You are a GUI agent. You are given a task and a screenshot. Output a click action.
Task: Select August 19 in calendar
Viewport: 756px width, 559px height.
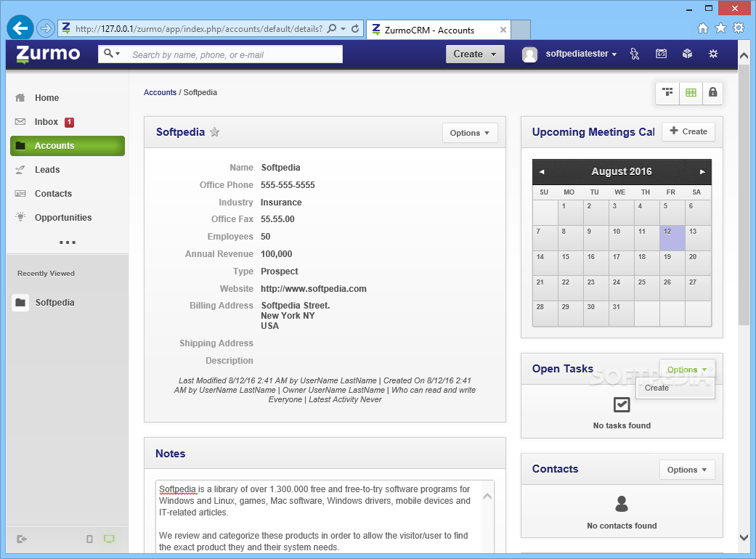(x=672, y=263)
